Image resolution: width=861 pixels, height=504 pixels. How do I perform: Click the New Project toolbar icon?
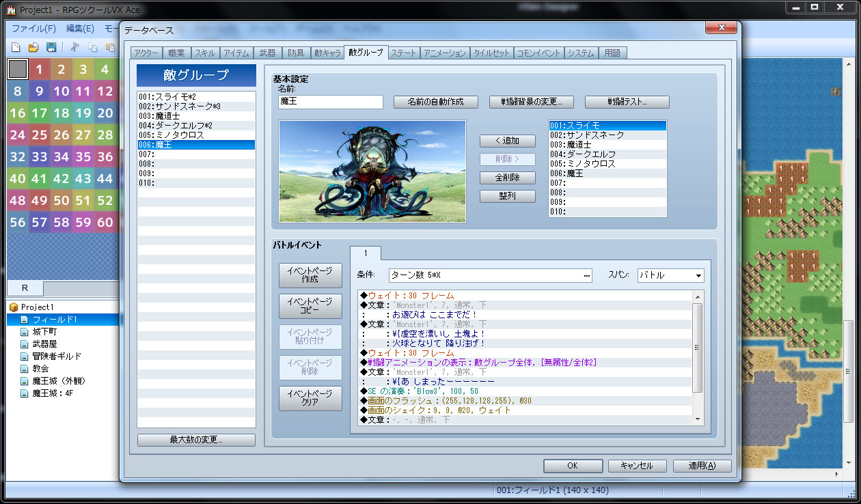pyautogui.click(x=16, y=47)
